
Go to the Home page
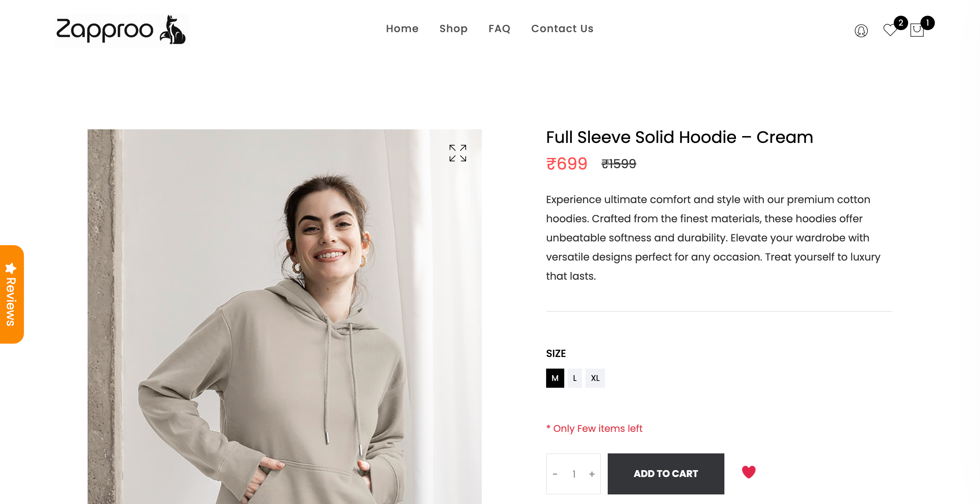[x=402, y=28]
